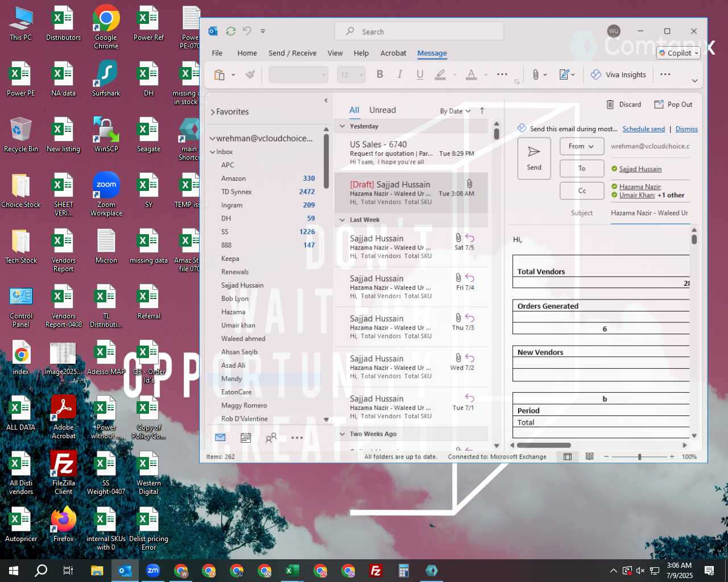Show Unread messages only

point(382,110)
